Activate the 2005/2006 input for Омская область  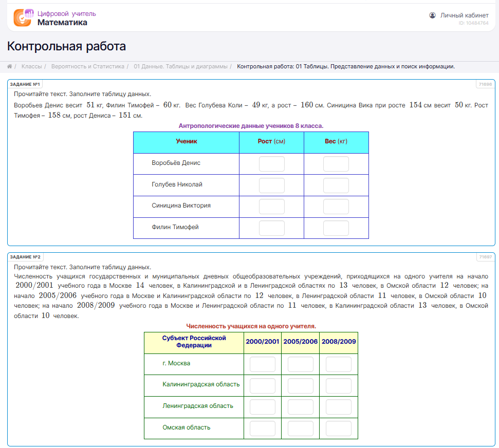tap(301, 428)
